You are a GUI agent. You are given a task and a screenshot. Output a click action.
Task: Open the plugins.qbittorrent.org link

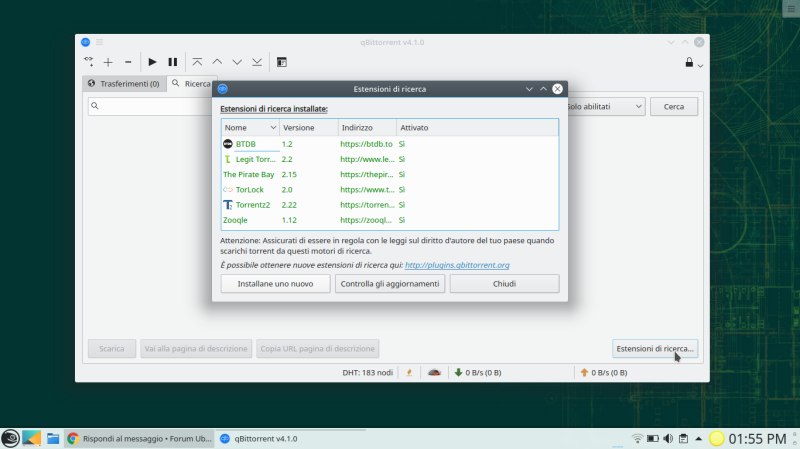[x=457, y=265]
